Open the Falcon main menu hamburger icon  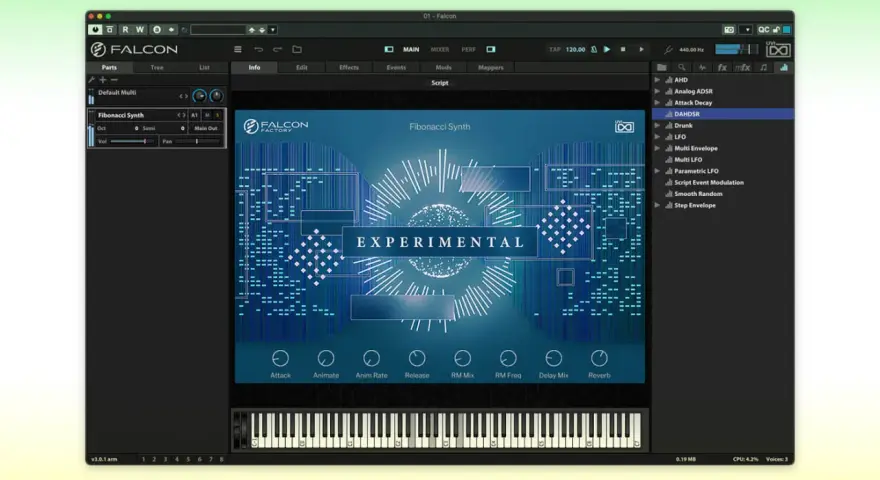pos(238,49)
